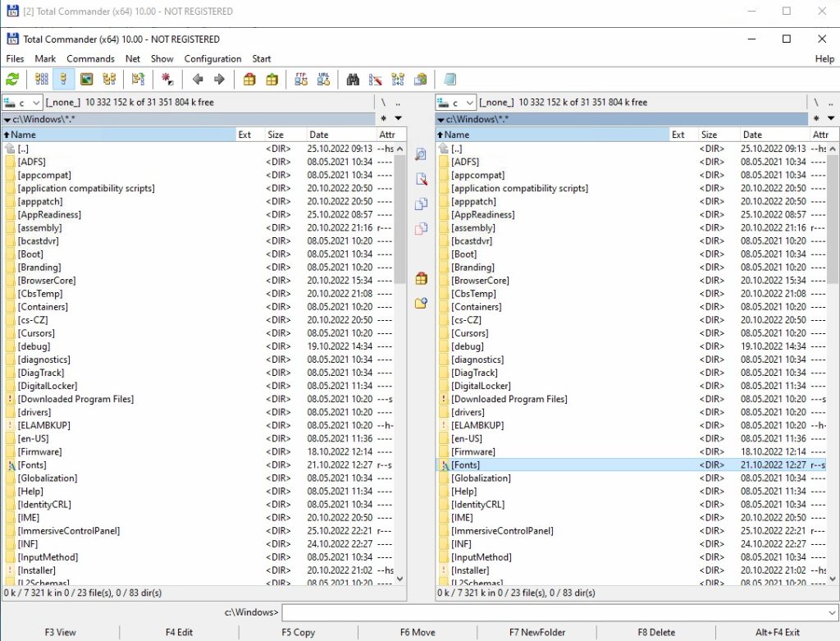
Task: Enable thumbnail view from the toolbar
Action: [86, 80]
